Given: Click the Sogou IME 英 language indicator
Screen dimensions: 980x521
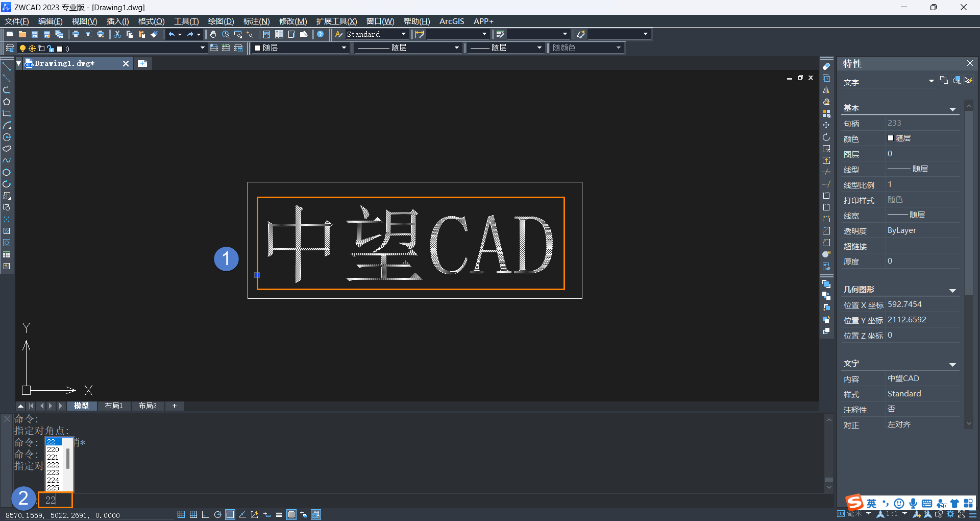Looking at the screenshot, I should [871, 504].
